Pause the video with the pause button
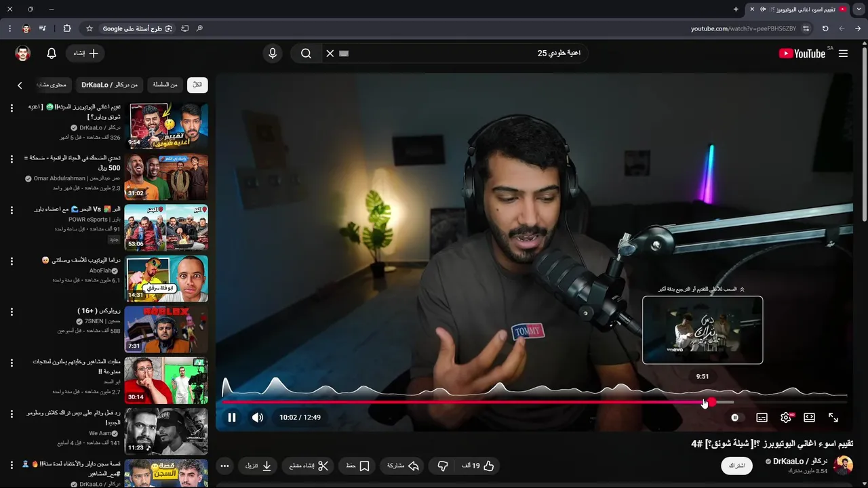 232,418
